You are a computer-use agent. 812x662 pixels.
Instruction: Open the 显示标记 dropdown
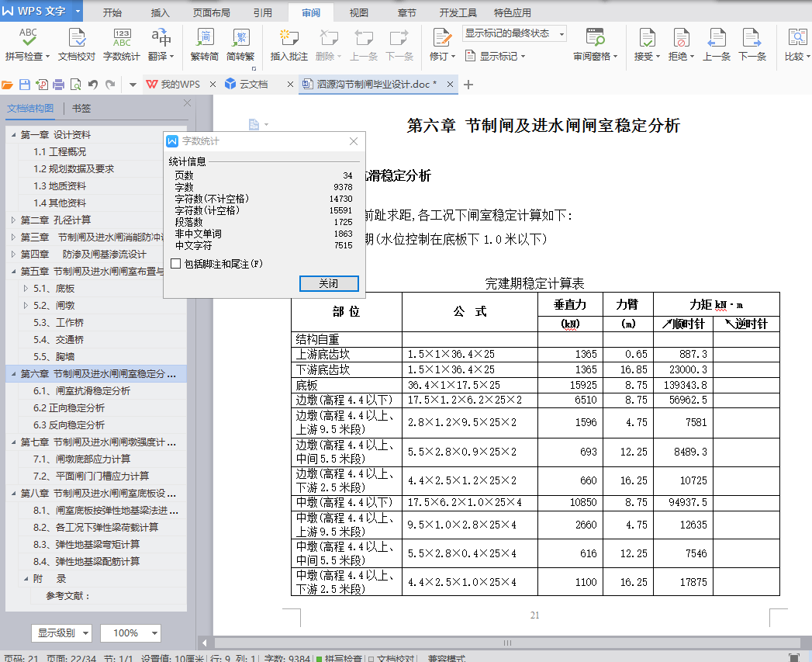point(496,56)
